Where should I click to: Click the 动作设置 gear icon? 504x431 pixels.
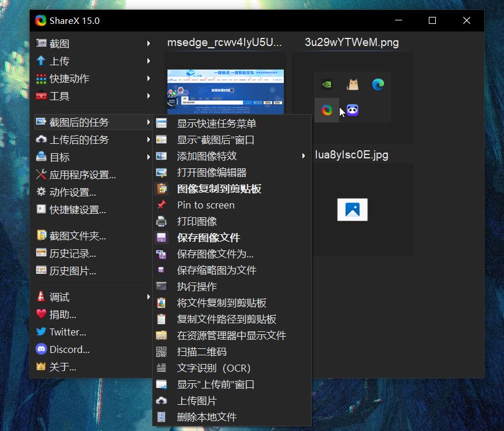pyautogui.click(x=41, y=192)
